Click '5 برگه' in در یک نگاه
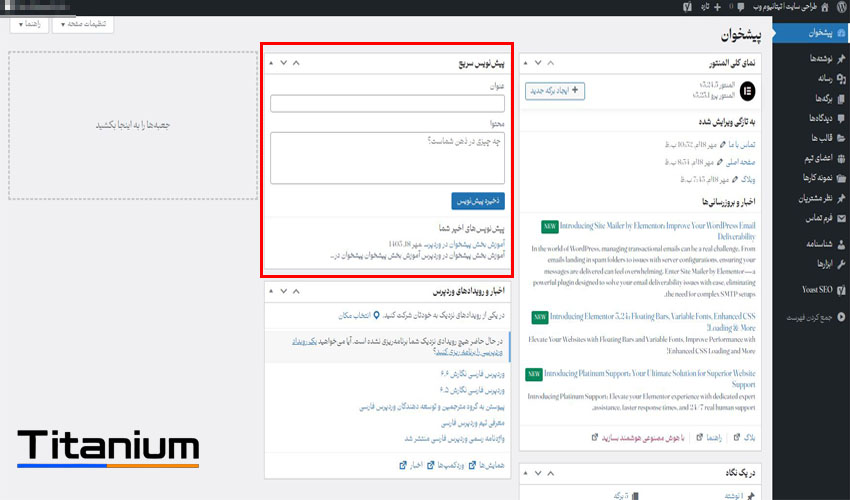The width and height of the screenshot is (850, 500). [x=626, y=496]
